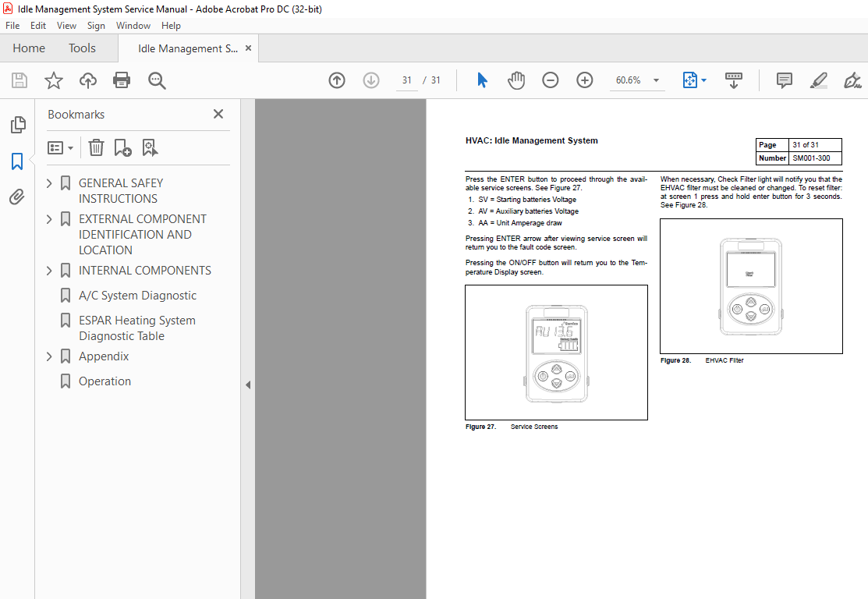868x599 pixels.
Task: Open EXTERNAL COMPONENT IDENTIFICATION AND LOCATION bookmark
Action: coord(142,235)
